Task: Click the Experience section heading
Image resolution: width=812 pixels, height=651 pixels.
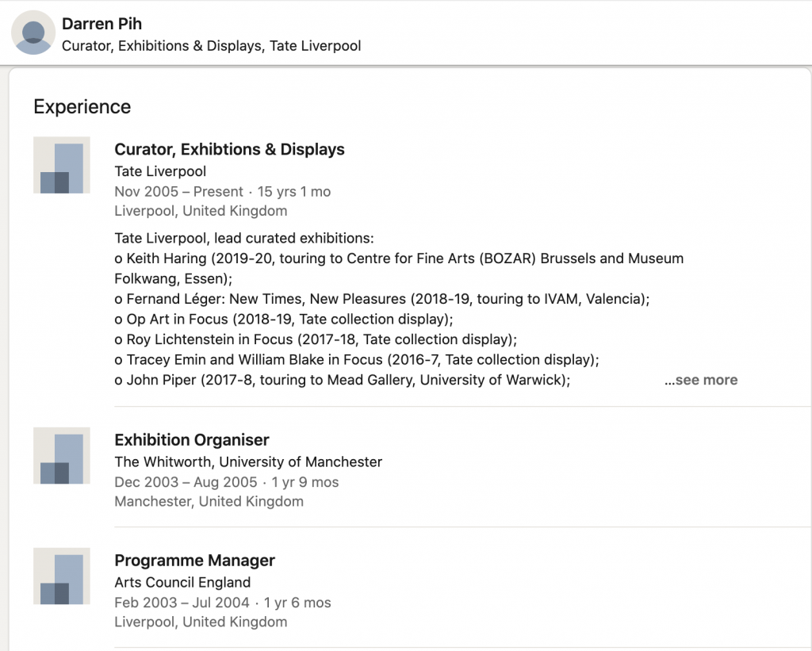Action: point(82,107)
